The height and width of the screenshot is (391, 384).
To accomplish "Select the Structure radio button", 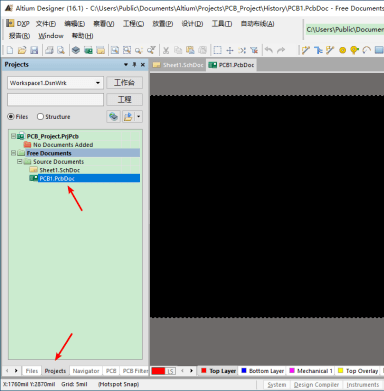I will (x=40, y=117).
